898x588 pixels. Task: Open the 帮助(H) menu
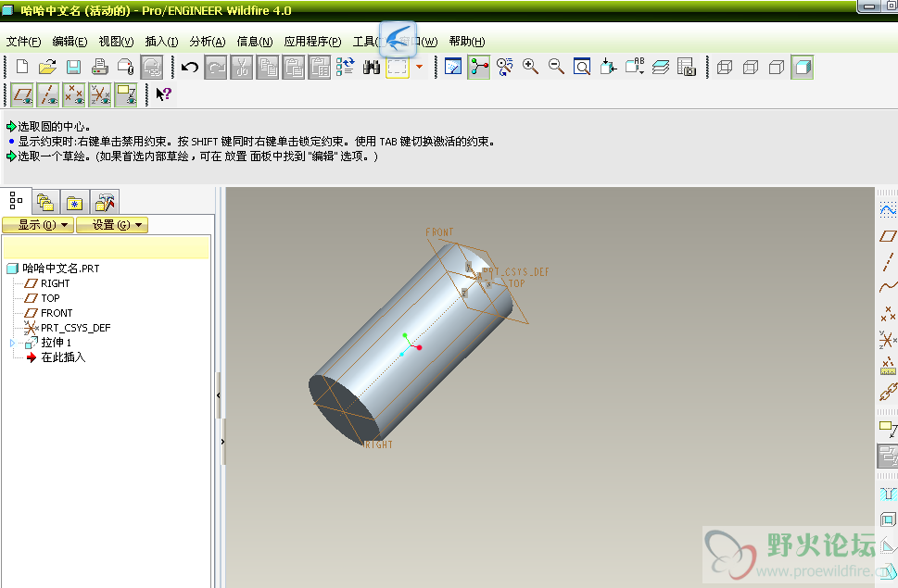tap(467, 41)
